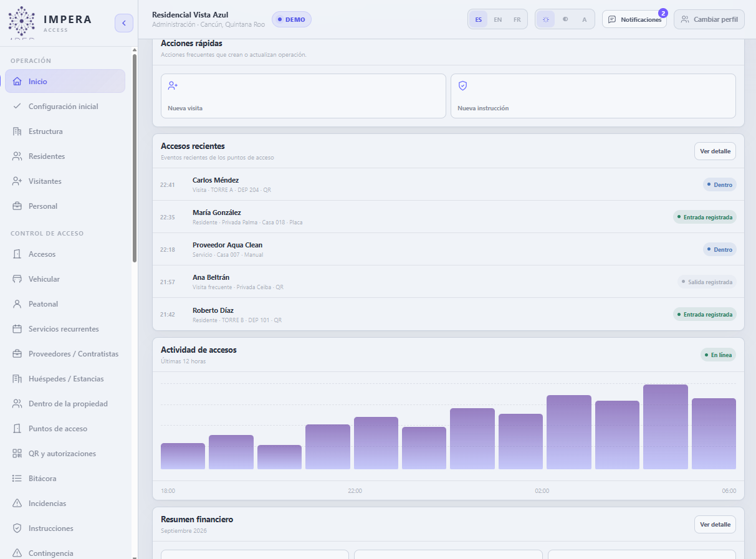
Task: Click the Residentes people icon
Action: click(17, 156)
